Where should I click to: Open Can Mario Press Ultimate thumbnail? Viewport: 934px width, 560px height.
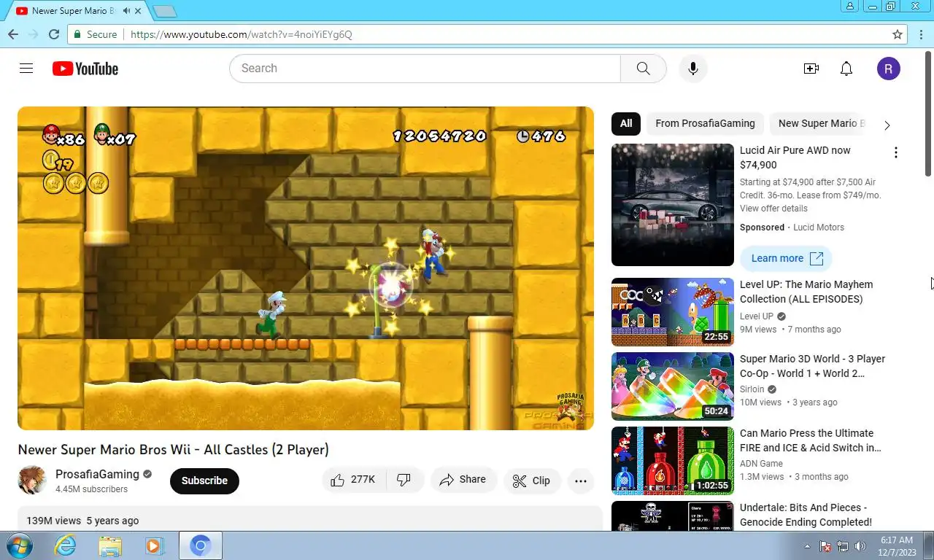click(x=673, y=461)
